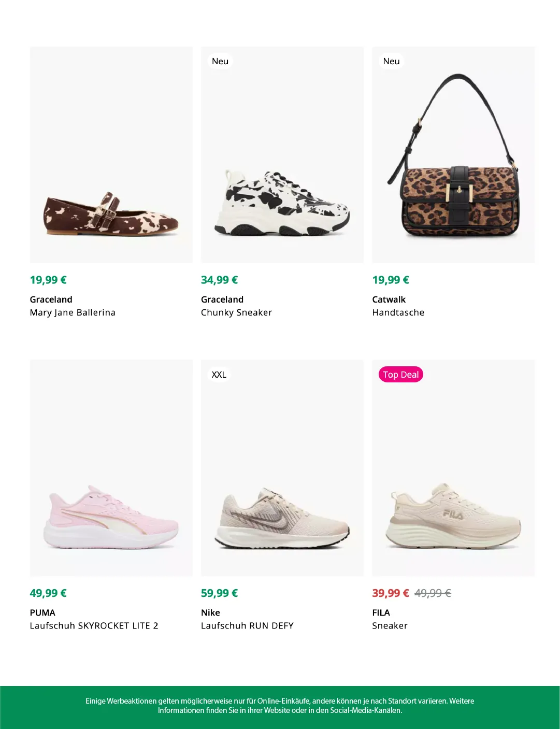This screenshot has height=729, width=560.
Task: Click the XXL badge on Nike shoe
Action: [x=219, y=375]
